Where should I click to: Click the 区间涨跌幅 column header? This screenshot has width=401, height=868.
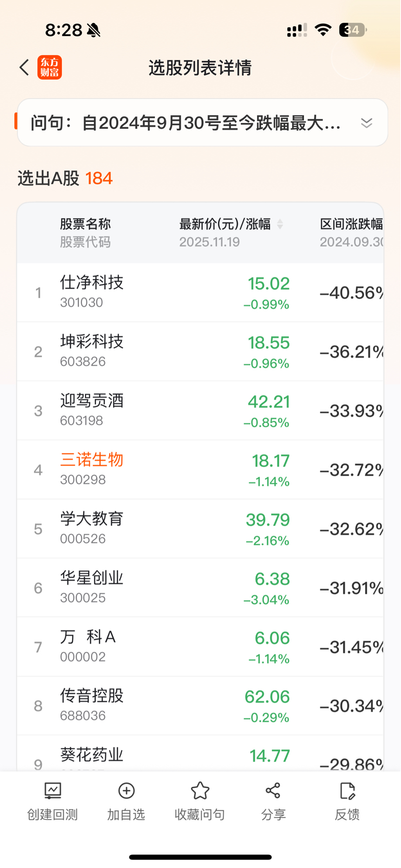(x=351, y=224)
